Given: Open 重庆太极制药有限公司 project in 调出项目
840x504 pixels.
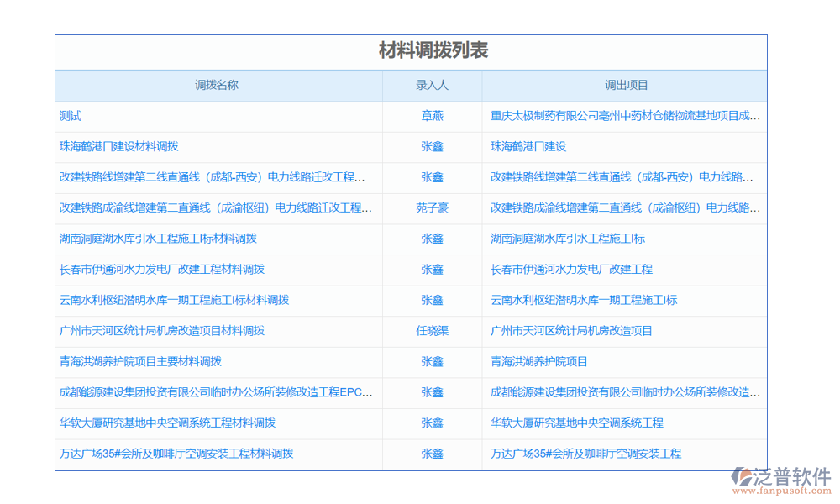Looking at the screenshot, I should click(x=625, y=116).
